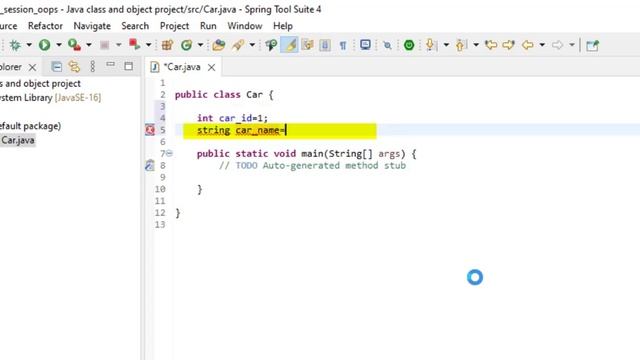Viewport: 640px width, 360px height.
Task: Open the Refactor menu
Action: click(x=45, y=26)
